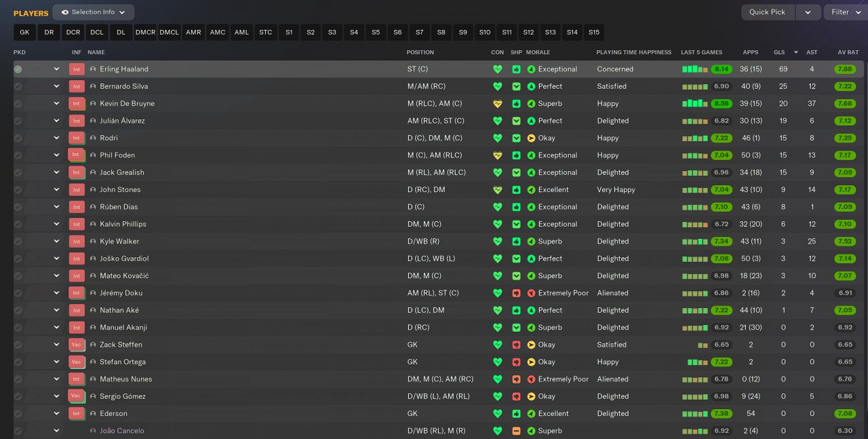Click person icon beside João Cancelo

[x=93, y=431]
